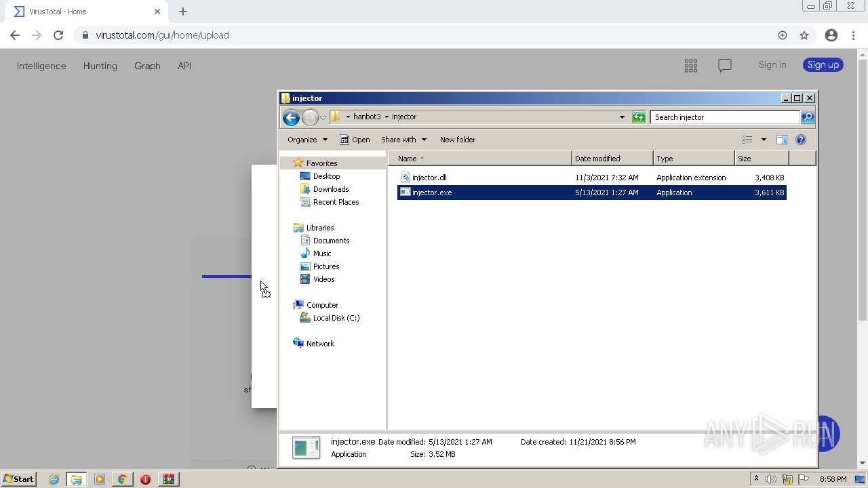The image size is (868, 488).
Task: Click Chrome's back button
Action: 15,35
